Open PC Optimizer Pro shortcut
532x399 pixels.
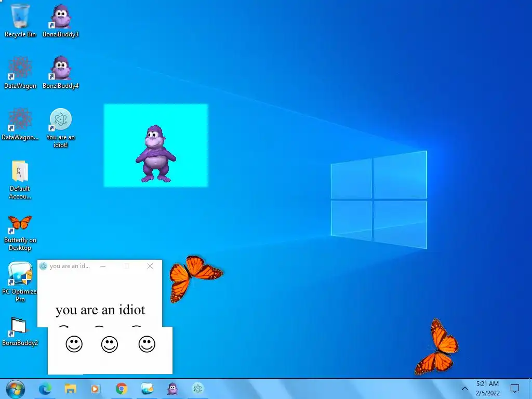pyautogui.click(x=20, y=282)
